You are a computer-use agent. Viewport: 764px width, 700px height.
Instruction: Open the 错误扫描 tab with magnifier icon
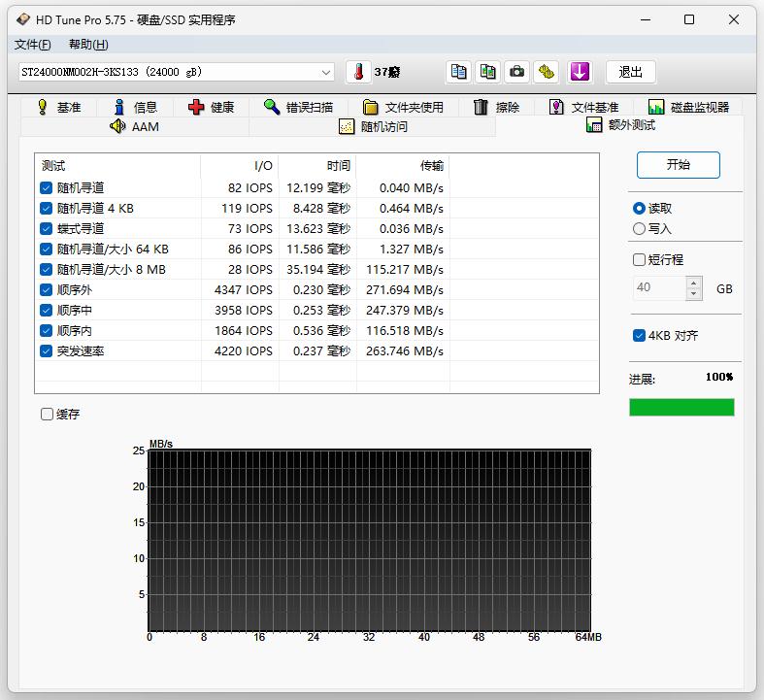[298, 107]
